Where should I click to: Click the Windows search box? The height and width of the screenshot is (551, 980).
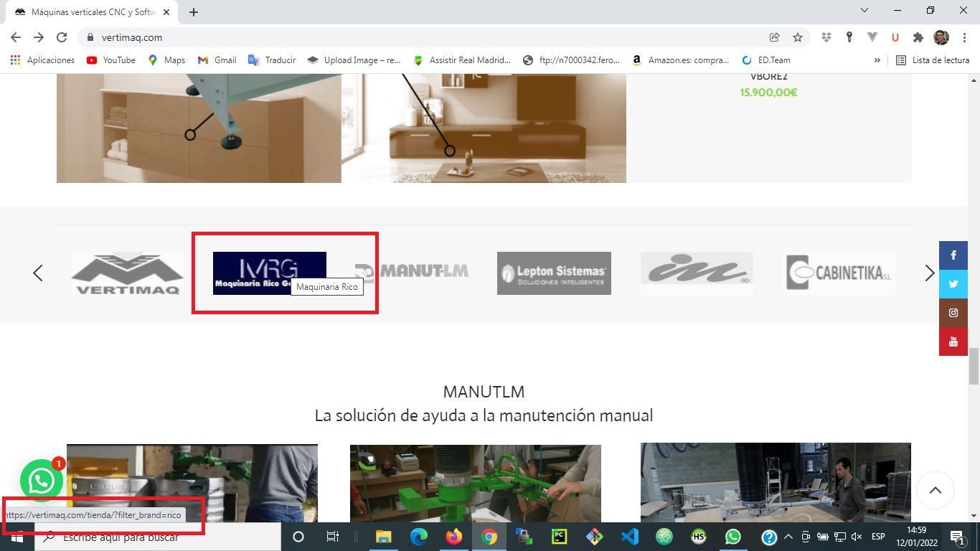157,537
